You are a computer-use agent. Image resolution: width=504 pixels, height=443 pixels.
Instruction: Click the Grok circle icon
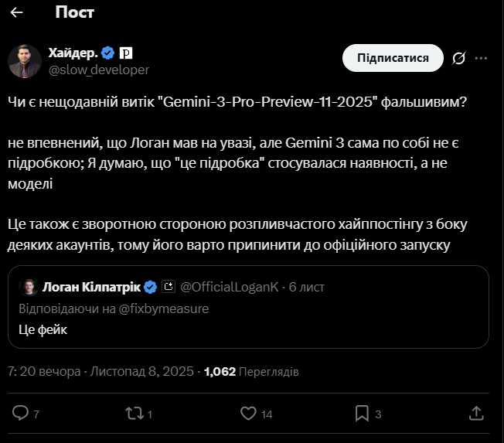point(458,58)
